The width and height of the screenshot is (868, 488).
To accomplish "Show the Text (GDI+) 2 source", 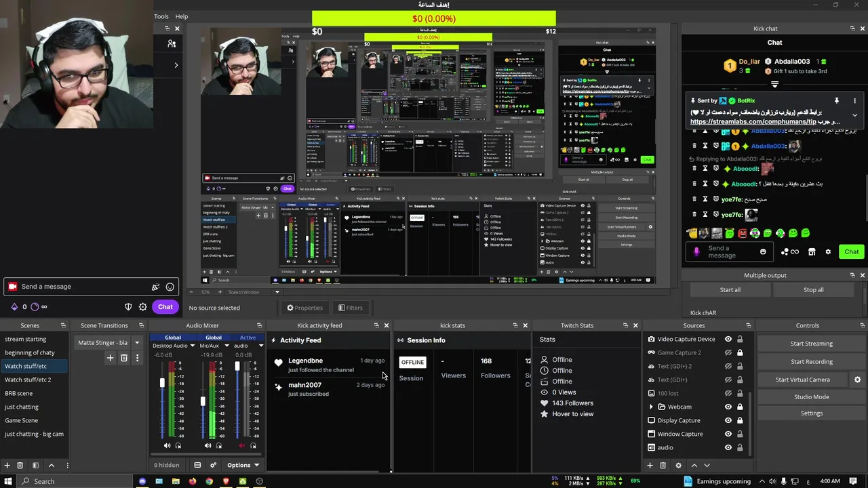I will coord(728,366).
